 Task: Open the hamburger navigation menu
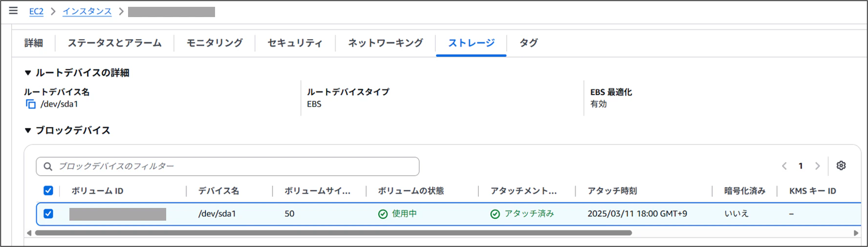pos(13,10)
